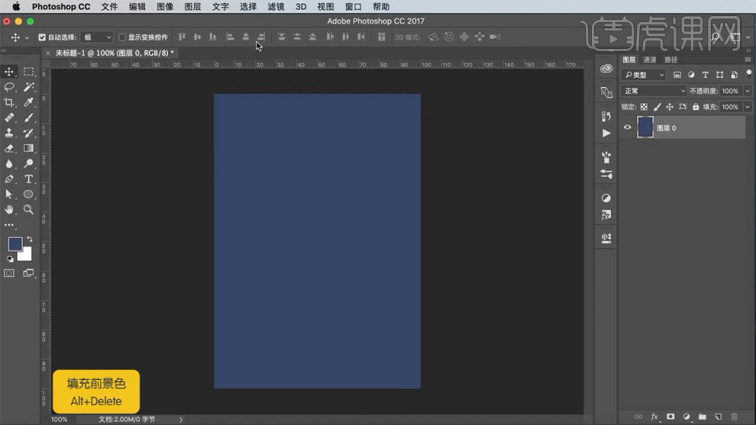Select the Eraser tool
The image size is (756, 426).
point(9,148)
